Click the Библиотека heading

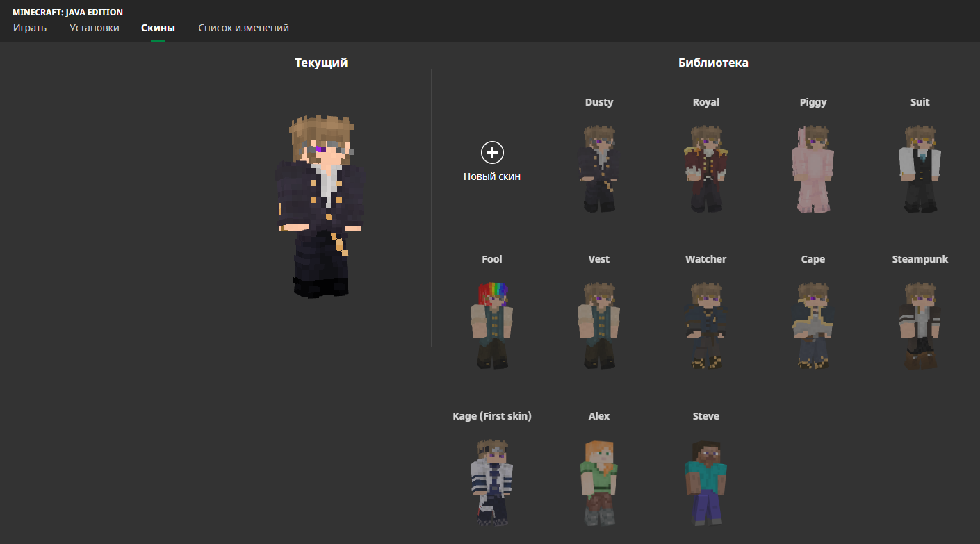713,63
